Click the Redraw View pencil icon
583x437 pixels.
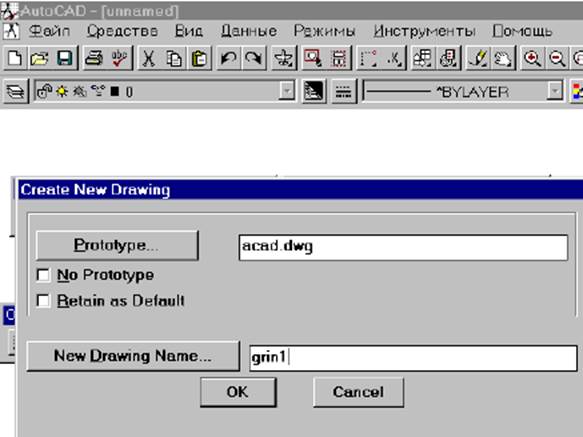[478, 58]
